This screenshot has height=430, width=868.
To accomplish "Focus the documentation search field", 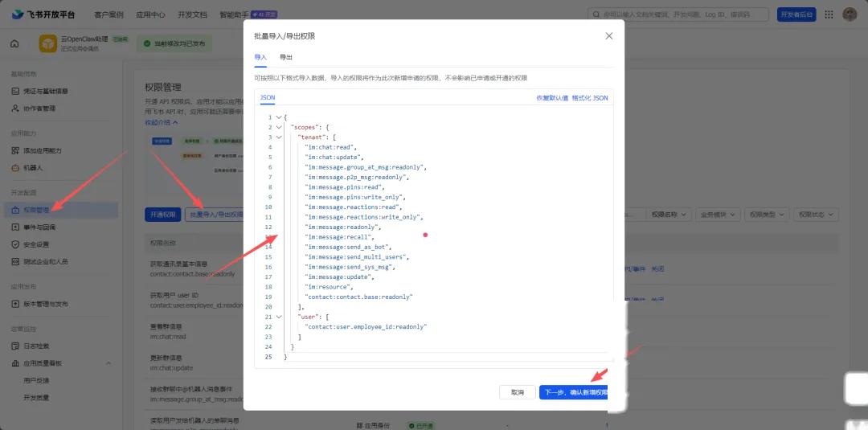I will pyautogui.click(x=678, y=14).
